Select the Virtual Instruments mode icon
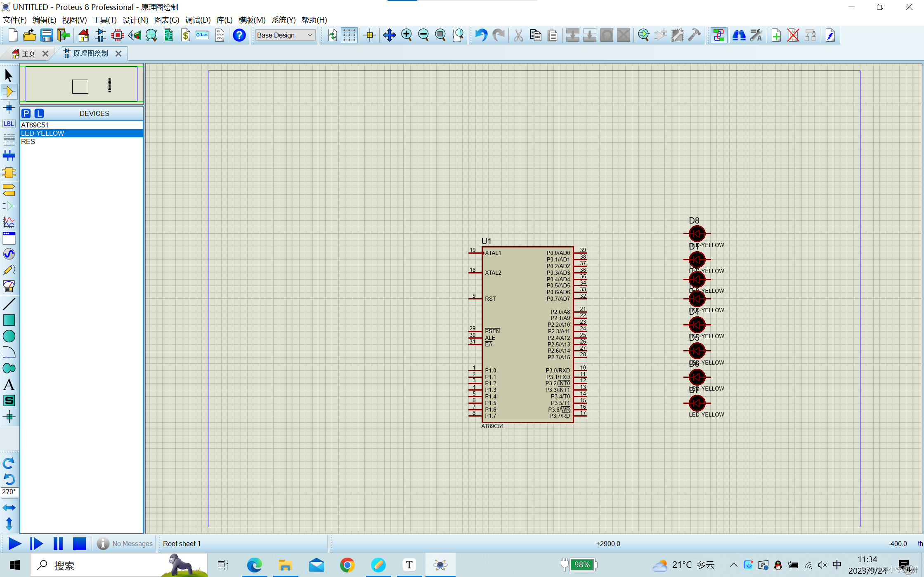 (9, 286)
